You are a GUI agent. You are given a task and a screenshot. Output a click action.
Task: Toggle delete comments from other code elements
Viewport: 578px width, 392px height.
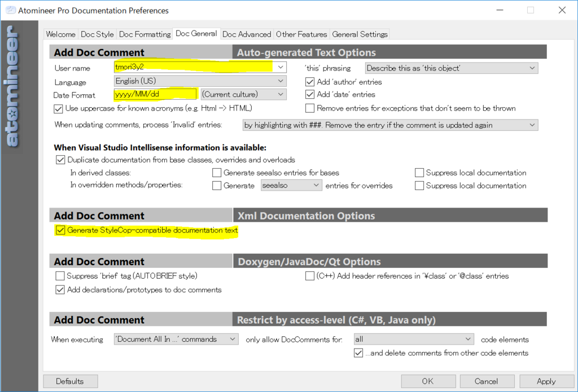358,353
